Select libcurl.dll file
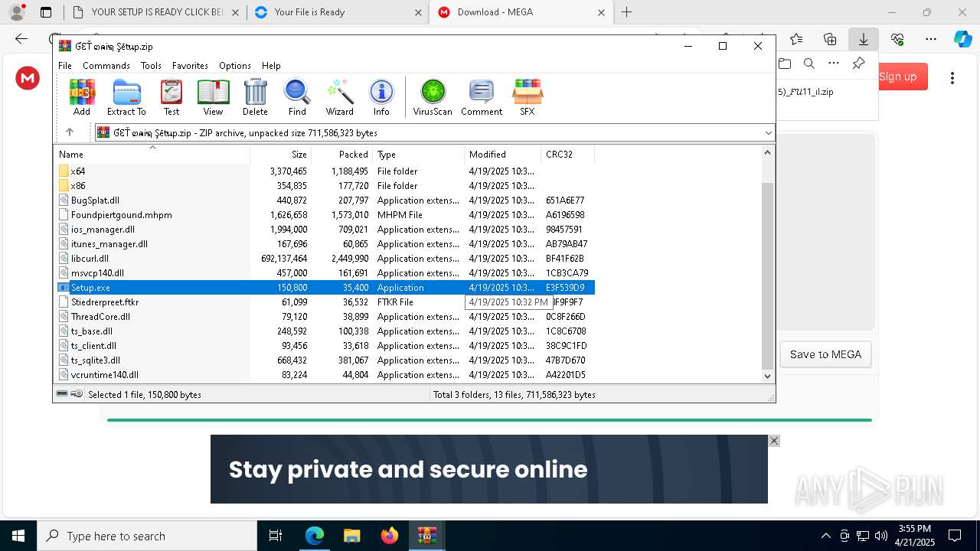The width and height of the screenshot is (980, 551). pos(90,259)
